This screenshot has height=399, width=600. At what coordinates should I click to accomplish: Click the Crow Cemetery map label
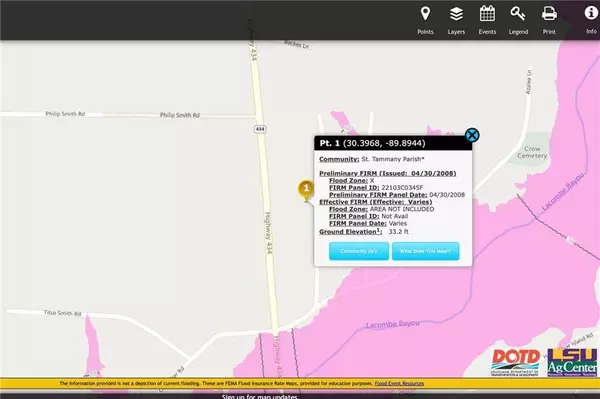(532, 152)
